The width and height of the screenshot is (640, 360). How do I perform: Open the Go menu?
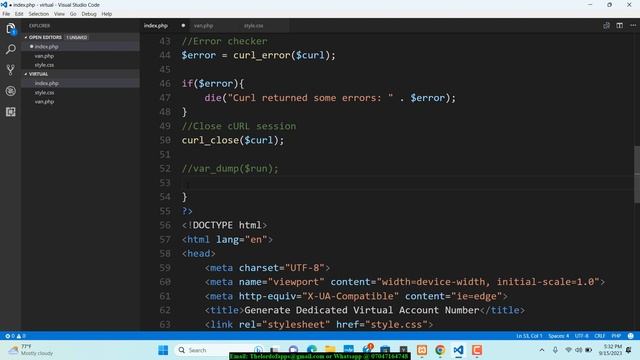[73, 14]
